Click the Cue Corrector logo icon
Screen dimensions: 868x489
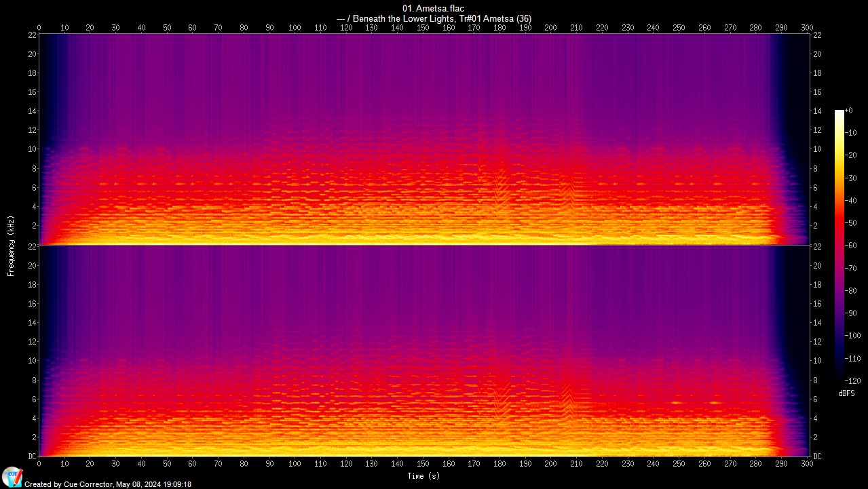[12, 477]
